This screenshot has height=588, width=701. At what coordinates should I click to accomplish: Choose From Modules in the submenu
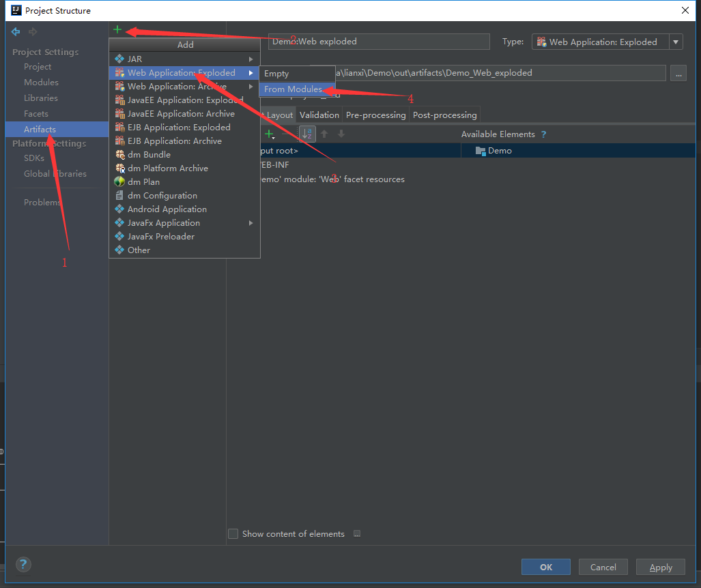[x=294, y=89]
